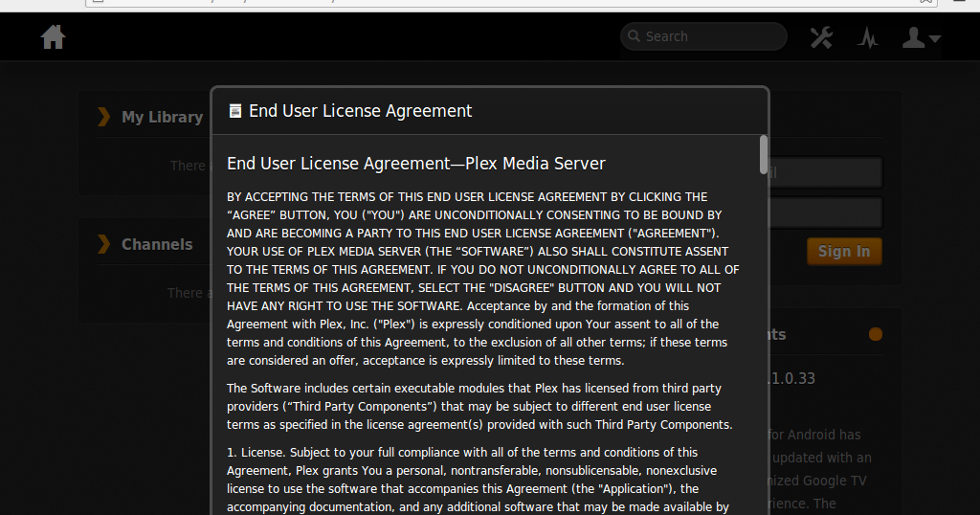Click the magnifier icon in the Search box
Image resolution: width=980 pixels, height=515 pixels.
click(634, 35)
